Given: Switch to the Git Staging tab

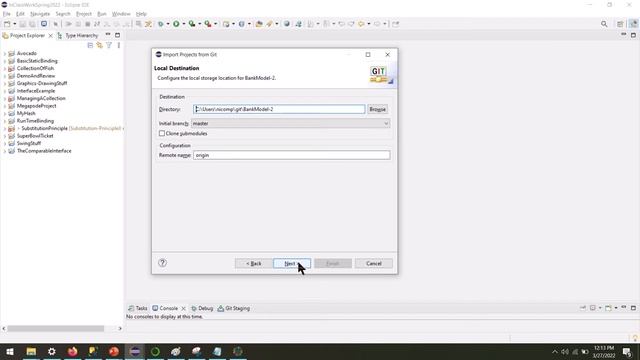Looking at the screenshot, I should coord(233,308).
